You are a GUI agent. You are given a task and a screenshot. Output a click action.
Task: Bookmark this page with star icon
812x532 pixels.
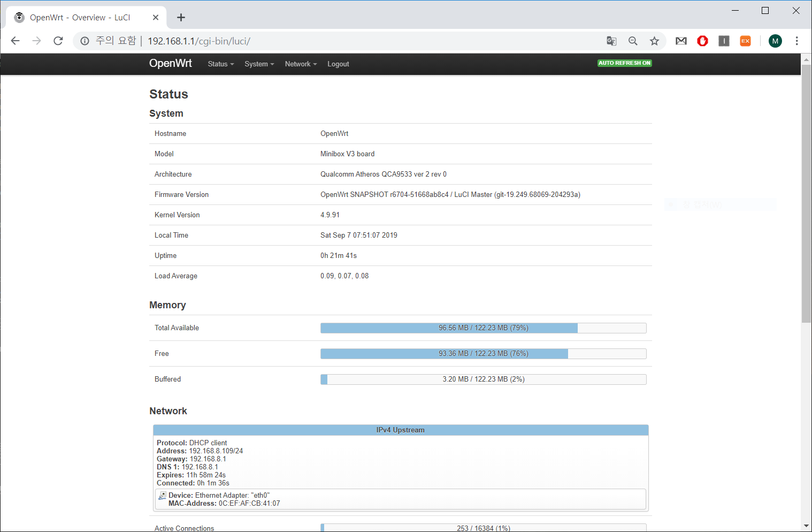pyautogui.click(x=654, y=41)
